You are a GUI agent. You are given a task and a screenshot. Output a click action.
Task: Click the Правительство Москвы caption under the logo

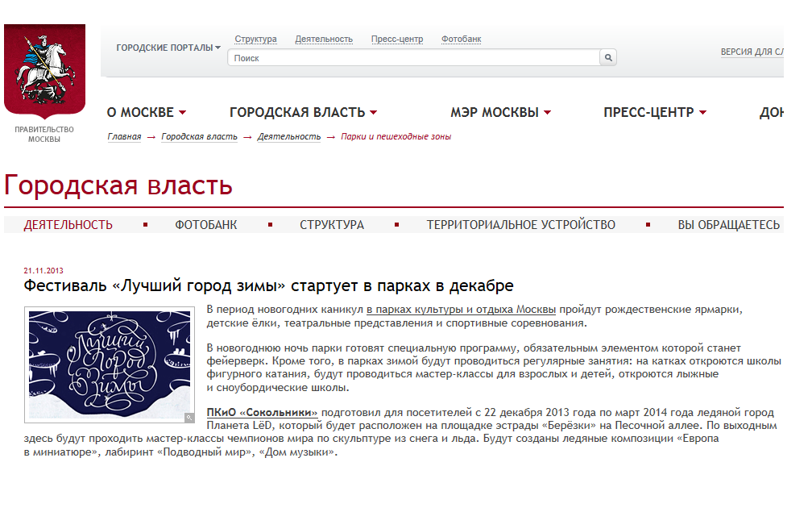44,134
